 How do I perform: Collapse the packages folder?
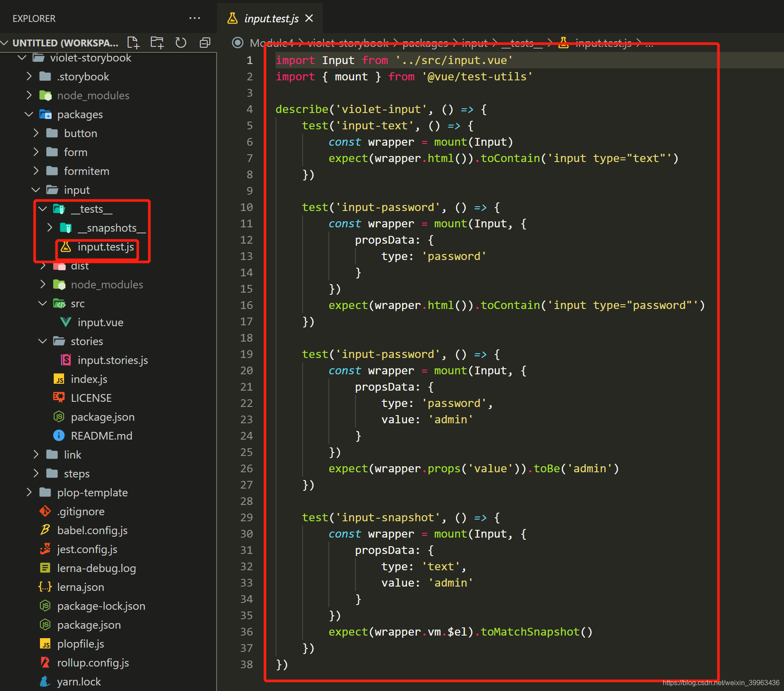[29, 114]
